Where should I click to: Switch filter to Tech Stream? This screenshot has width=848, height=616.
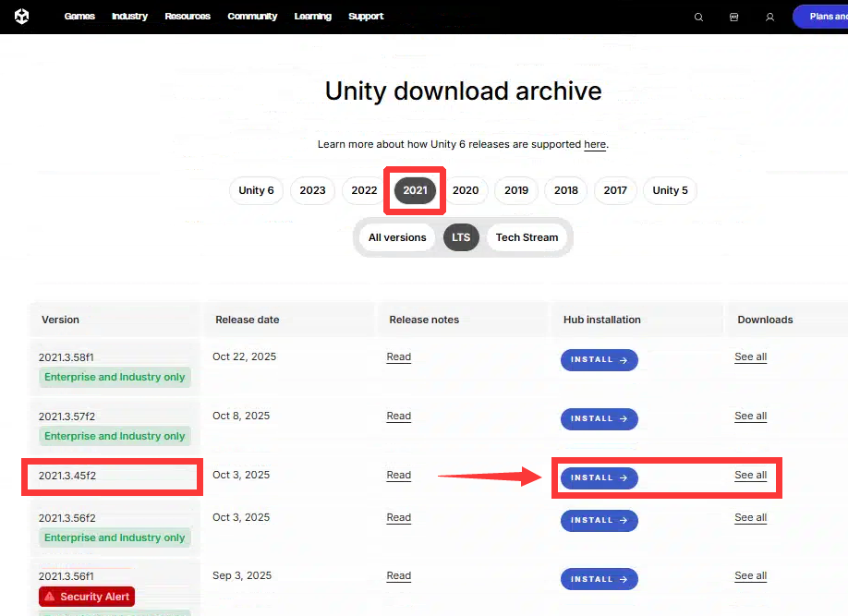(527, 237)
